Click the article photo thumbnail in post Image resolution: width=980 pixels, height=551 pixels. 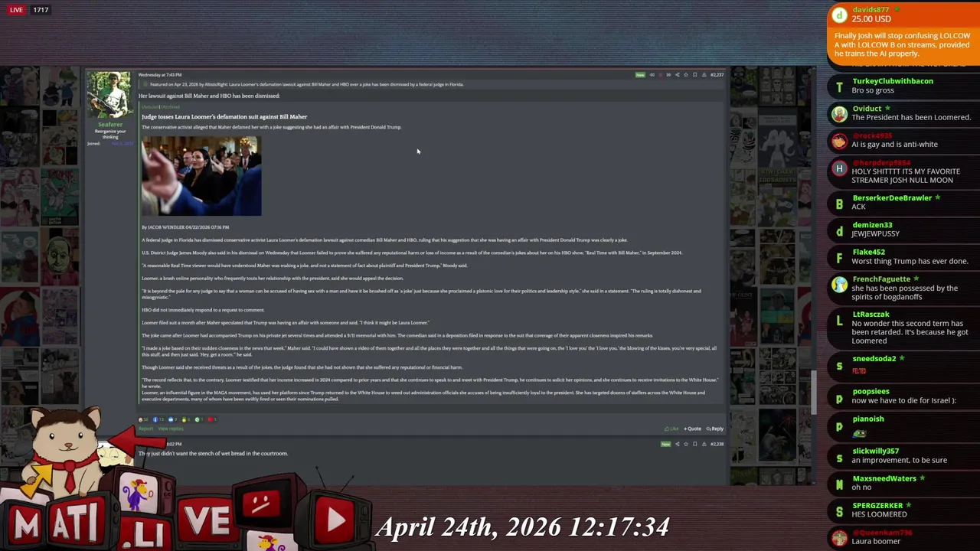tap(201, 176)
